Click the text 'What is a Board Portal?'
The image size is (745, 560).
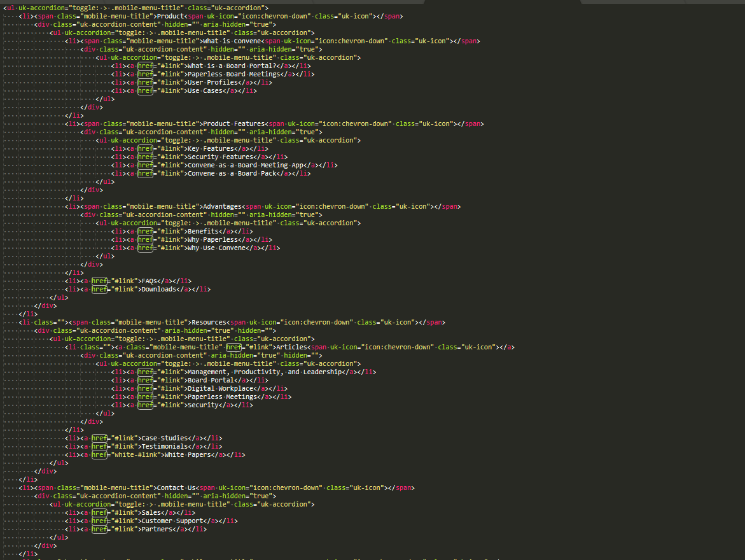(232, 66)
